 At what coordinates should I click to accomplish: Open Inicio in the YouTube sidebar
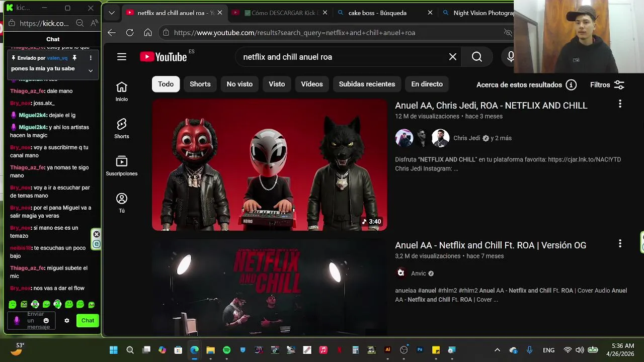pyautogui.click(x=122, y=92)
